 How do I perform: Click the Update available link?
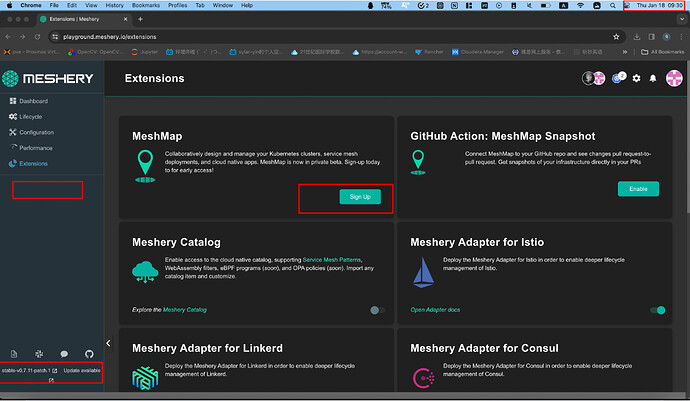82,371
